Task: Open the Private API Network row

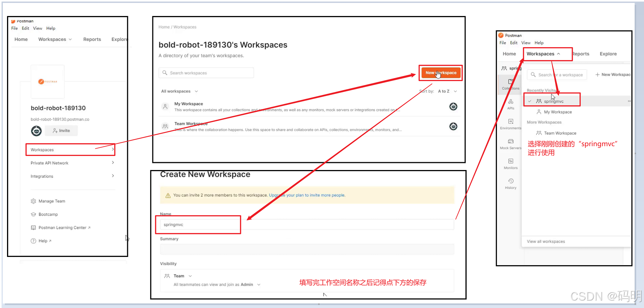Action: pos(73,163)
